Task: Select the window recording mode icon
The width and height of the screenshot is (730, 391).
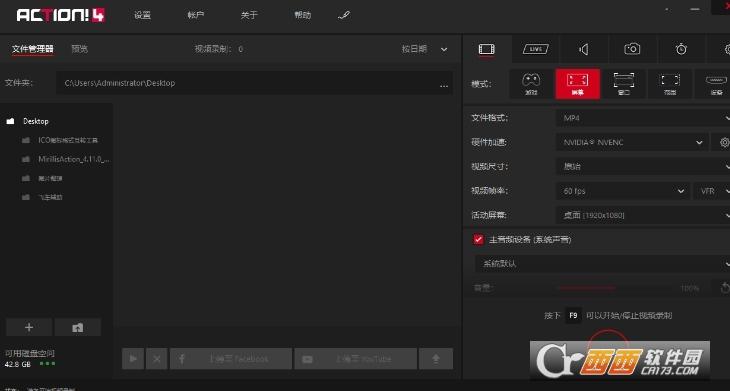Action: pyautogui.click(x=623, y=84)
